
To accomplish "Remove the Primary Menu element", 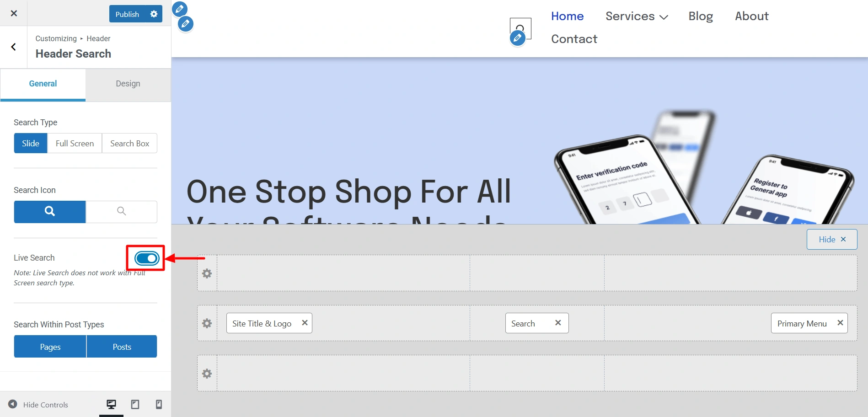I will pyautogui.click(x=840, y=323).
